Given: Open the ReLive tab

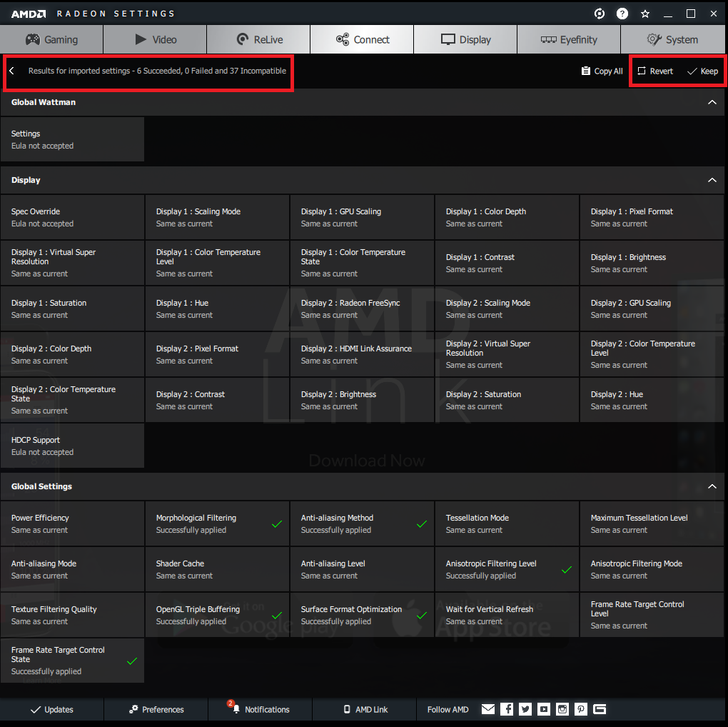Looking at the screenshot, I should click(x=258, y=39).
